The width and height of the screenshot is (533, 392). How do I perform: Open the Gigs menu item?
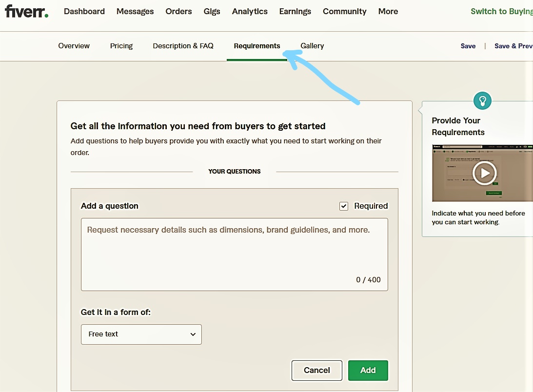tap(212, 12)
